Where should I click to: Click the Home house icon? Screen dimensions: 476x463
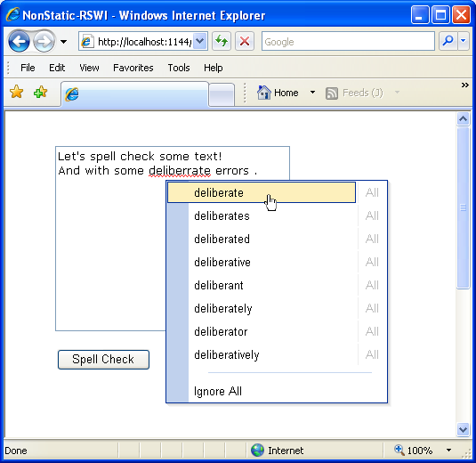264,93
